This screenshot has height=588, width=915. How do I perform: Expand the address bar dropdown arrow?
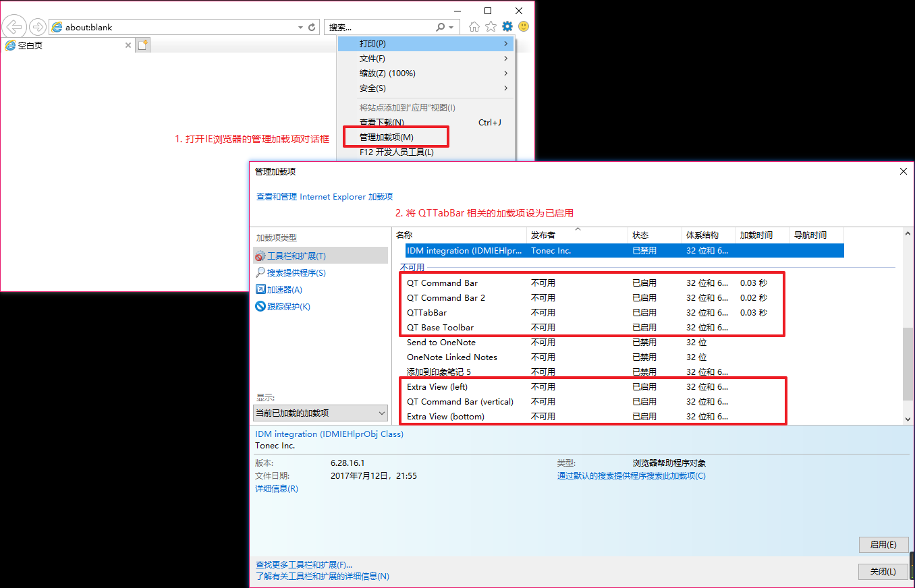tap(300, 27)
